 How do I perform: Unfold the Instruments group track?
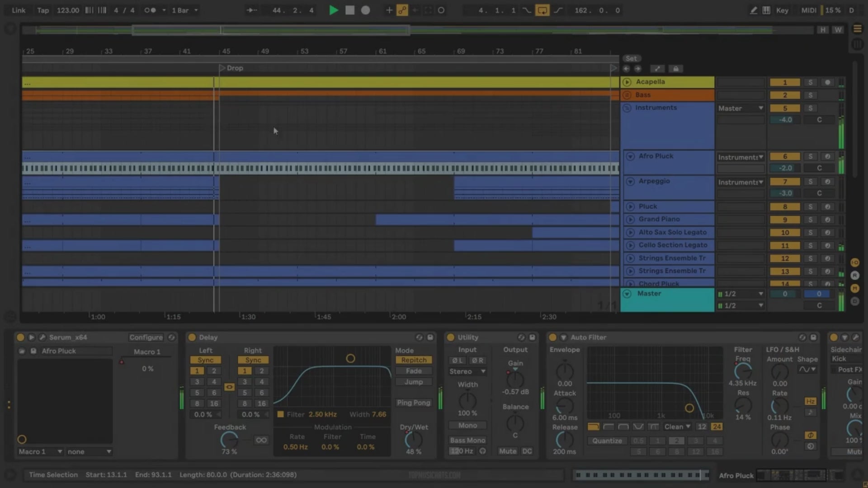(627, 108)
